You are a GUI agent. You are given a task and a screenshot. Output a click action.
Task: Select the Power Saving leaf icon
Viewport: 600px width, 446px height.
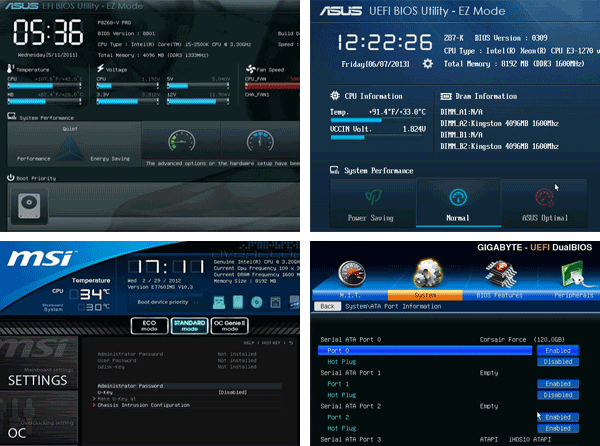[x=372, y=199]
